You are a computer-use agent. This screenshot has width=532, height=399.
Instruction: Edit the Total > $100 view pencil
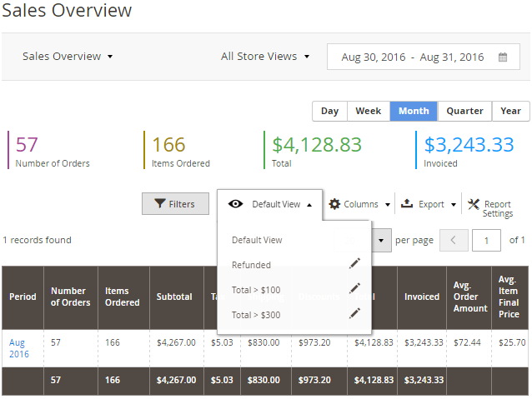click(354, 288)
